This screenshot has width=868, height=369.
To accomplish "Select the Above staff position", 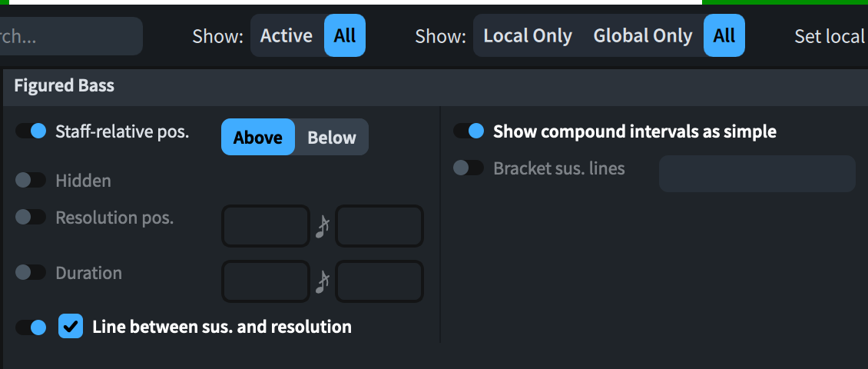I will [258, 138].
